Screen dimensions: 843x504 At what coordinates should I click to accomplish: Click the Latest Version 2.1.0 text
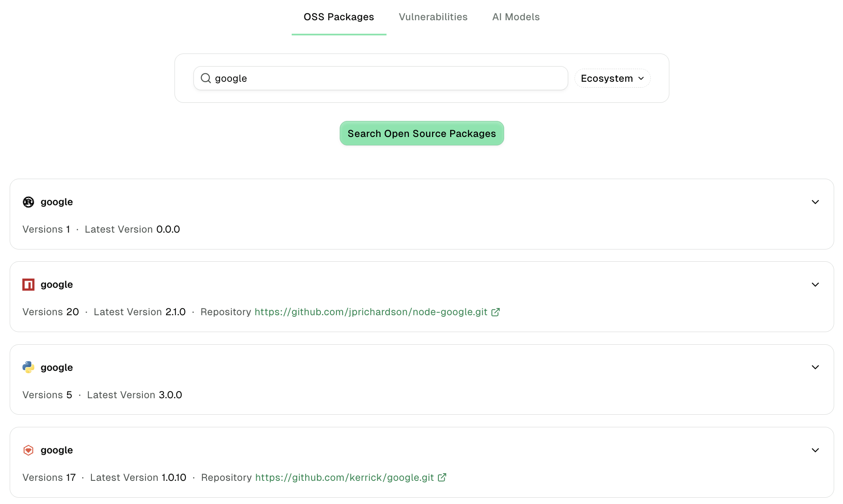[x=140, y=312]
